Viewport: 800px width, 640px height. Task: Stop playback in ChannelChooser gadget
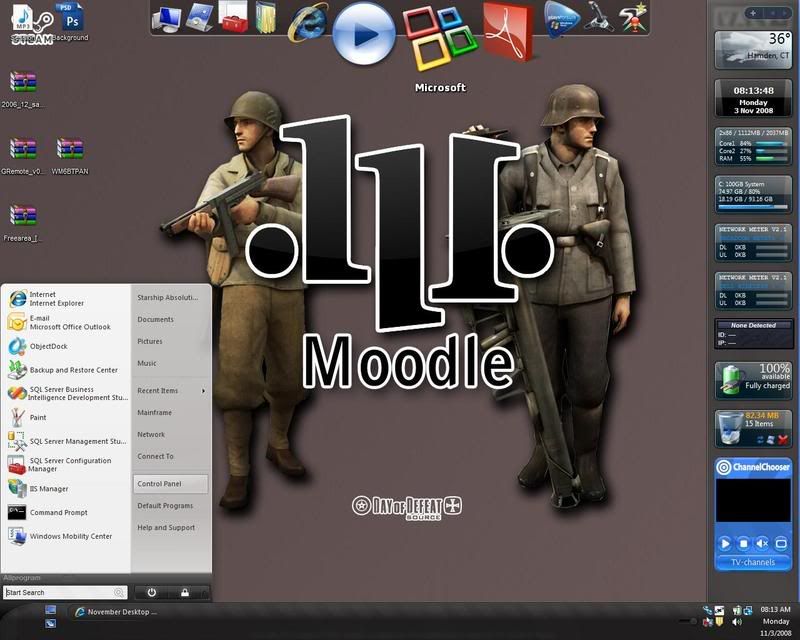[743, 544]
